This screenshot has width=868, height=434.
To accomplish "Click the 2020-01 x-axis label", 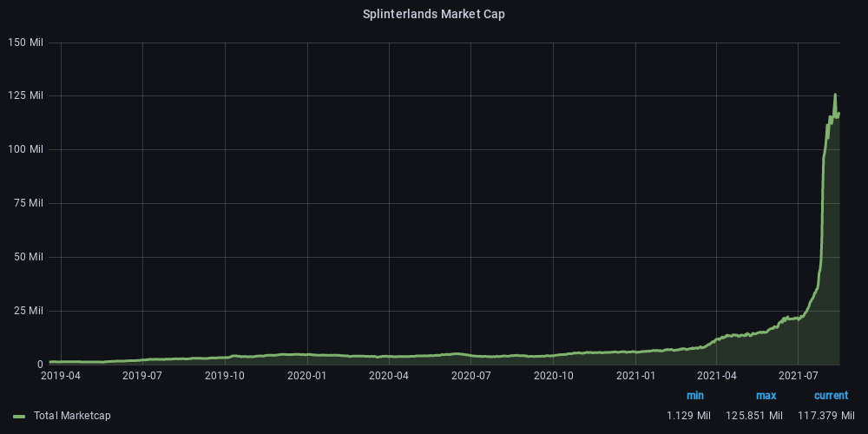I will tap(306, 376).
